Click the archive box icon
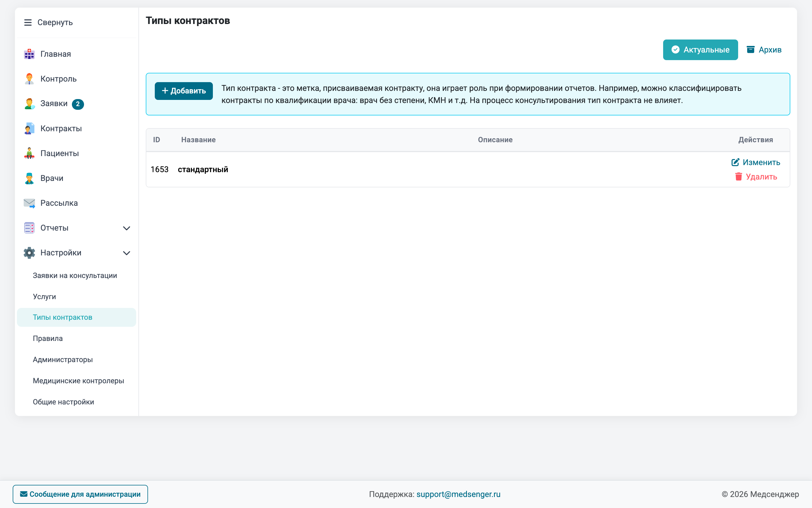Viewport: 812px width, 508px height. (x=751, y=49)
